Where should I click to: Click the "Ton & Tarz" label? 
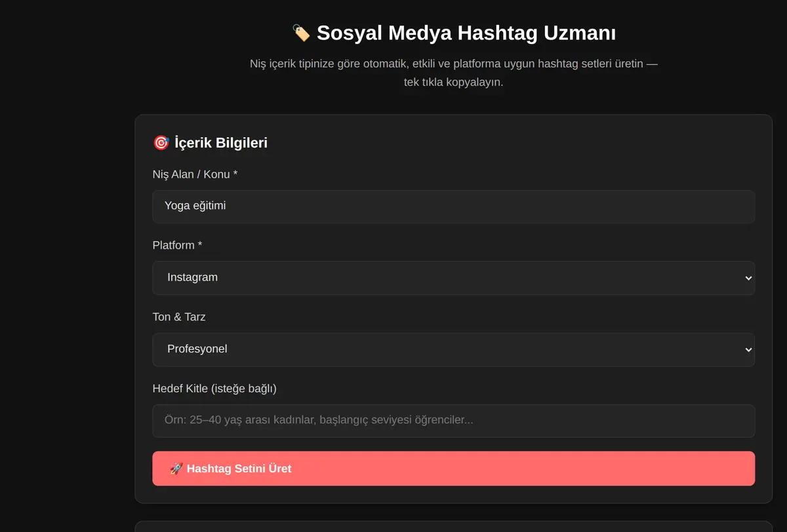tap(179, 317)
